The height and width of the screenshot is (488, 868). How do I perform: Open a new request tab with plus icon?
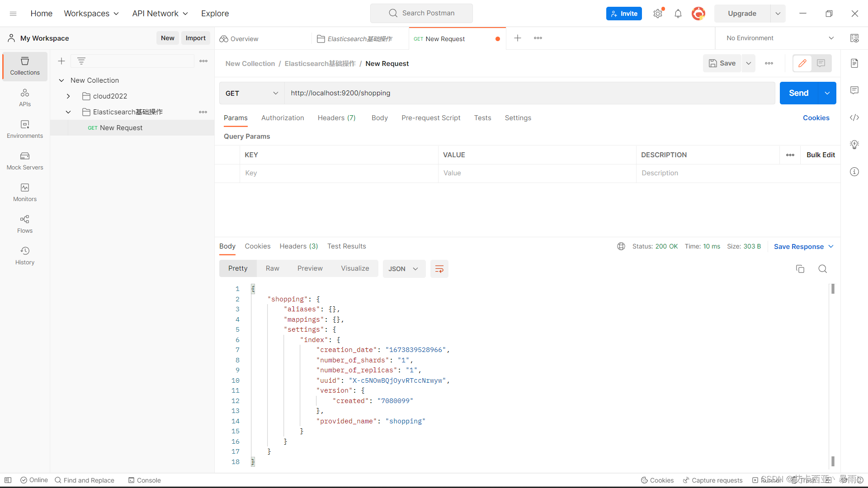click(518, 38)
